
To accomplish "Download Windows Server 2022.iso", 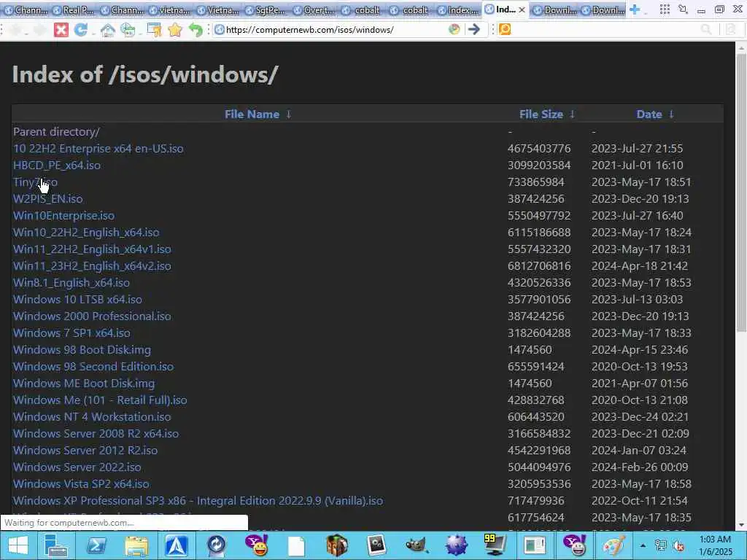I will (x=77, y=467).
